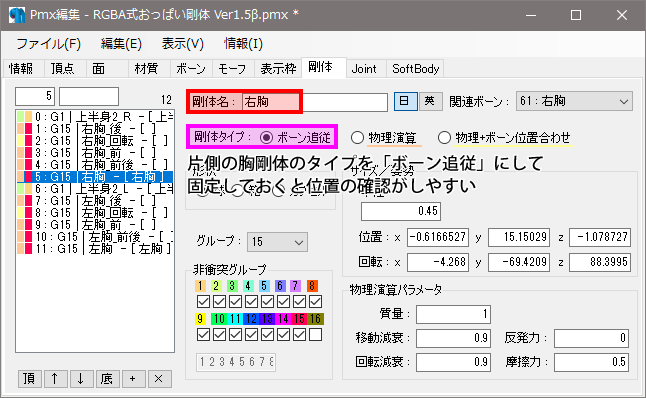Toggle non-collision group 9 checkbox
646x398 pixels.
(x=203, y=335)
